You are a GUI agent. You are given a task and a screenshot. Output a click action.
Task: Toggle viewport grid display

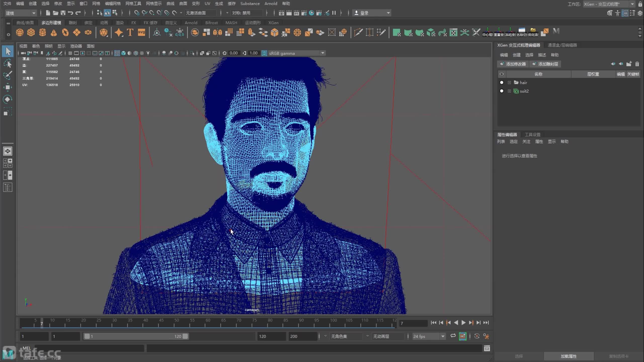click(70, 53)
